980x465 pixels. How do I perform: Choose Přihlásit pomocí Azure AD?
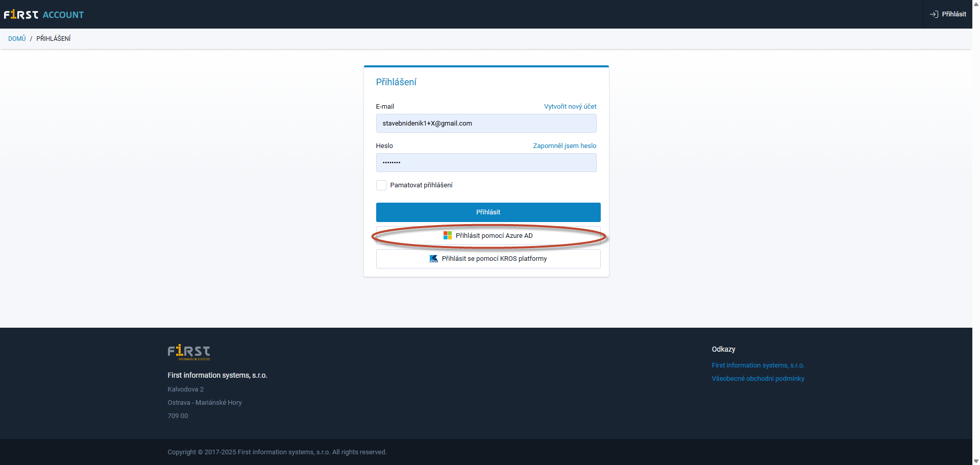point(494,236)
